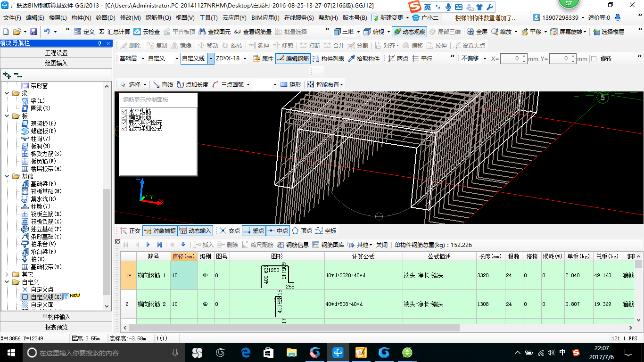Open 单构件输入 section

[56, 317]
